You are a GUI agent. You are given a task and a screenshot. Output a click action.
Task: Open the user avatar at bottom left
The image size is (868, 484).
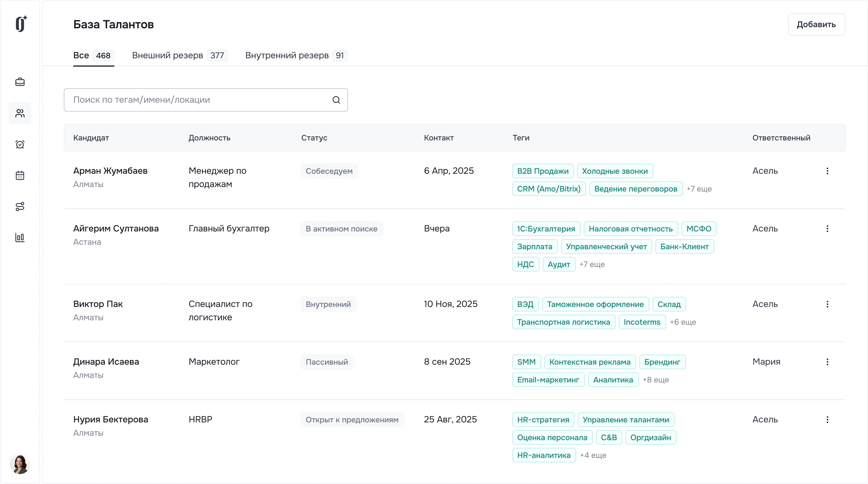click(20, 464)
